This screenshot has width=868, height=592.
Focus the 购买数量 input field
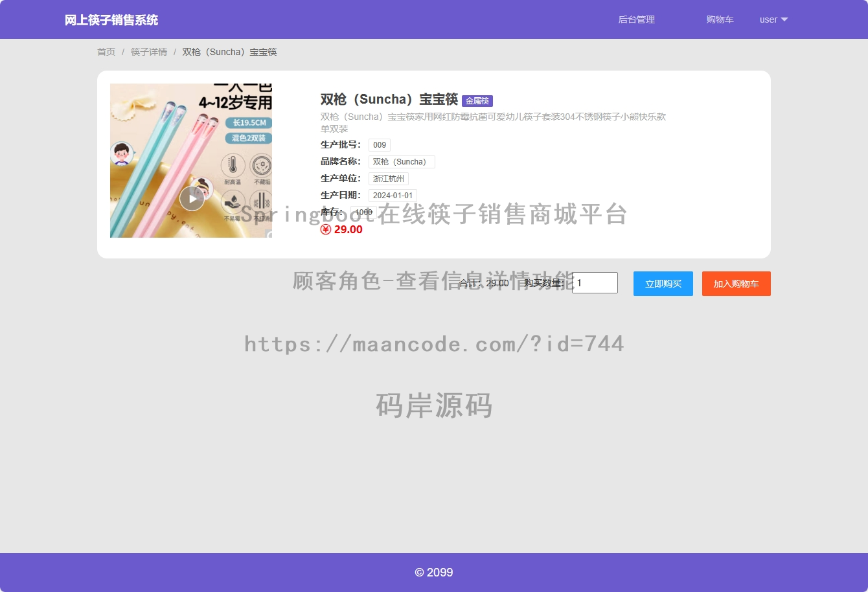(595, 282)
